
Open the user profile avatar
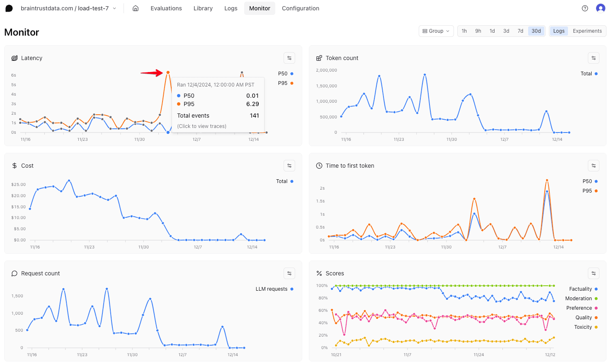pyautogui.click(x=600, y=8)
